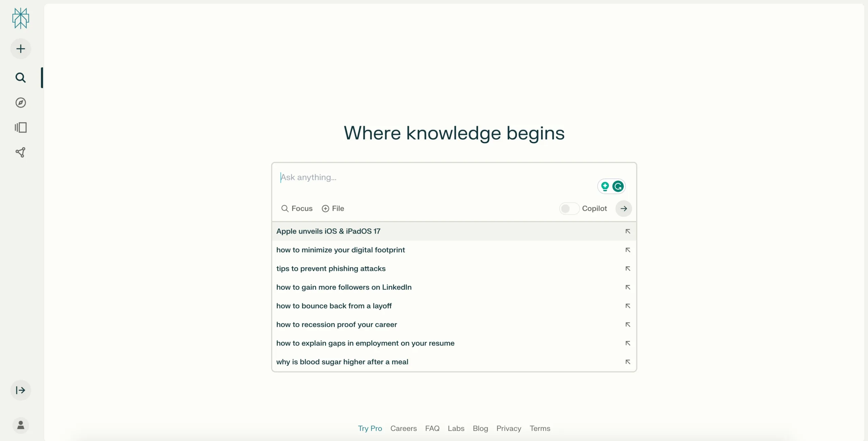
Task: Expand the Focus search filter
Action: (x=296, y=208)
